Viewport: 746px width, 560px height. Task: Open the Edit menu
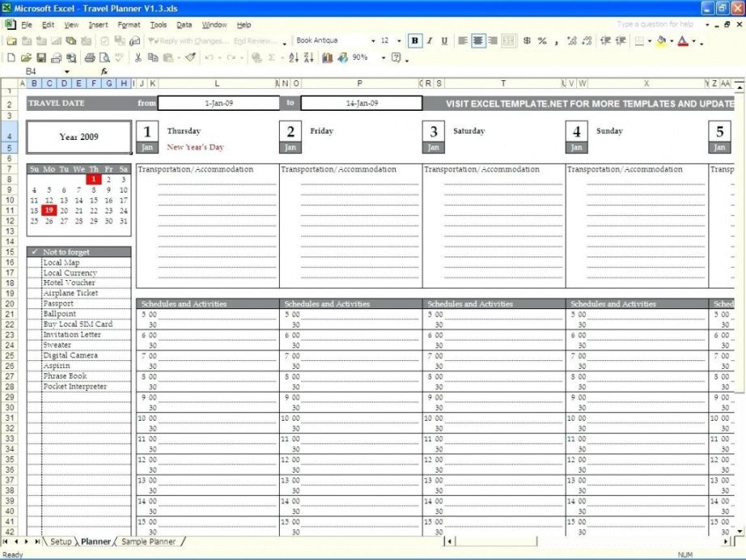point(48,25)
